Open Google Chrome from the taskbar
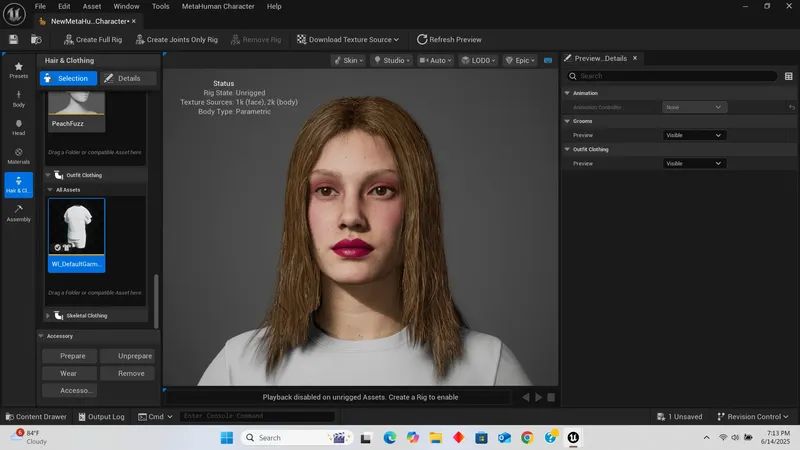Screen dimensions: 800x450 [527, 438]
